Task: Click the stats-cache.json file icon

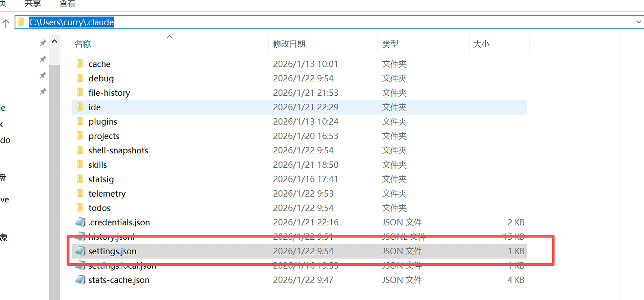Action: 80,280
